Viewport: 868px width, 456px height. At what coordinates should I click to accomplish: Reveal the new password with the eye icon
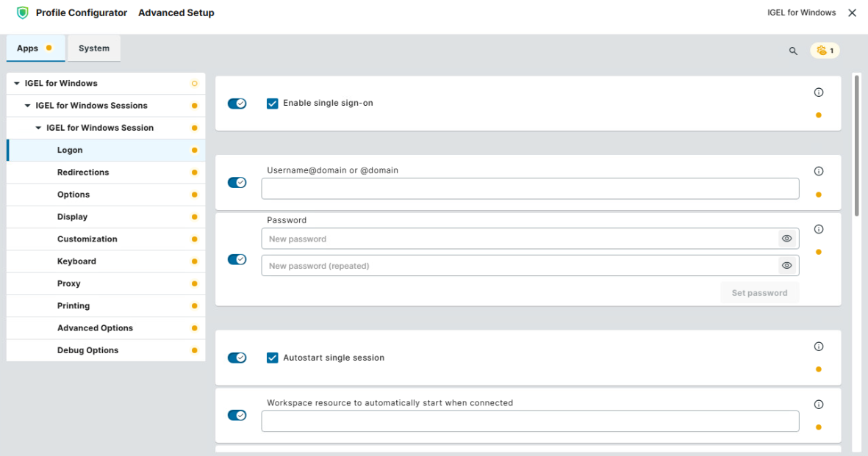(786, 238)
